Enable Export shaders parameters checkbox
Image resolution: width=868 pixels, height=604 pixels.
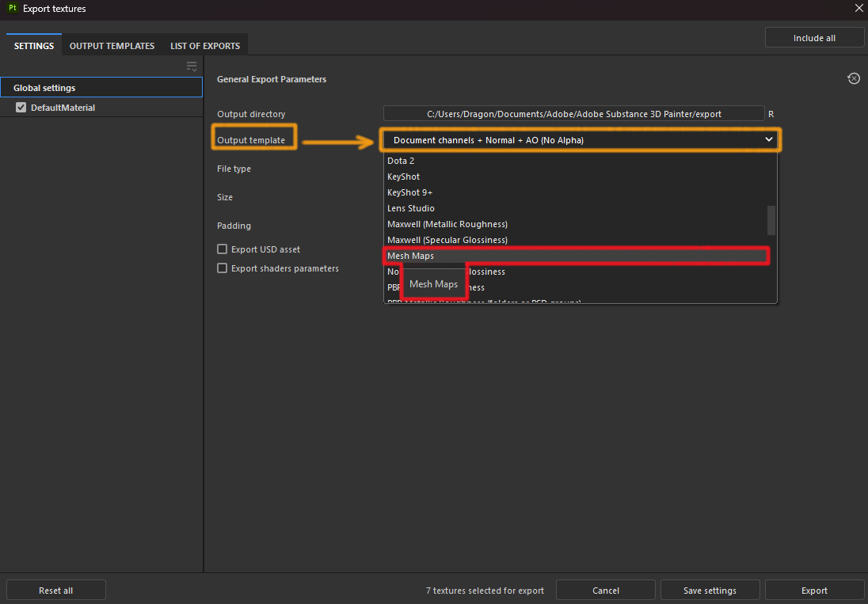223,268
